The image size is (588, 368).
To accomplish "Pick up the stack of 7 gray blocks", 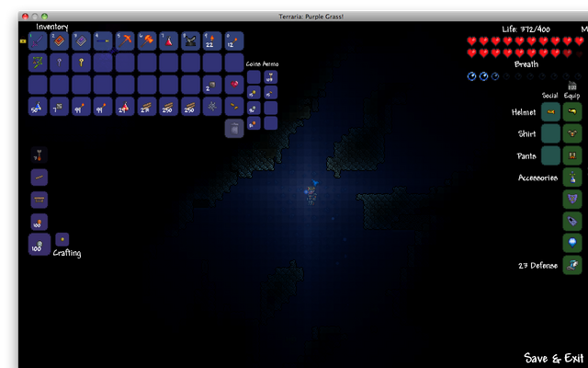I will pos(59,107).
